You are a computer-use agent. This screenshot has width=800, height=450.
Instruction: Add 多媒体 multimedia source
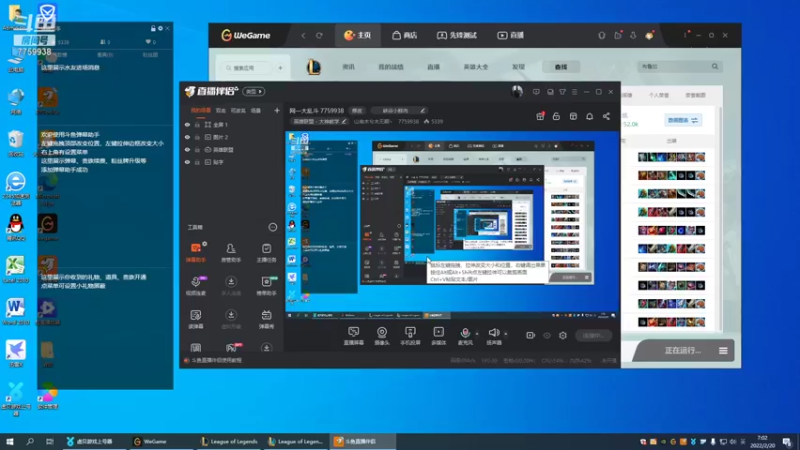coord(439,336)
